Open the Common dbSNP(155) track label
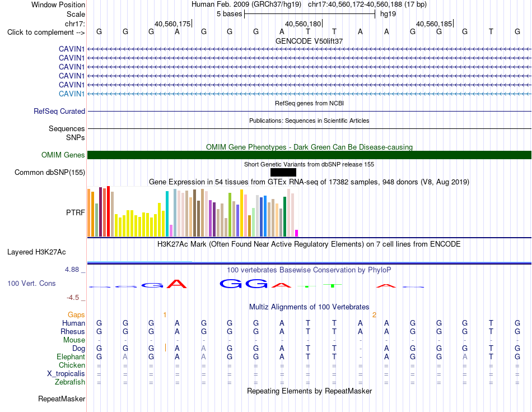This screenshot has width=532, height=412. coord(50,172)
